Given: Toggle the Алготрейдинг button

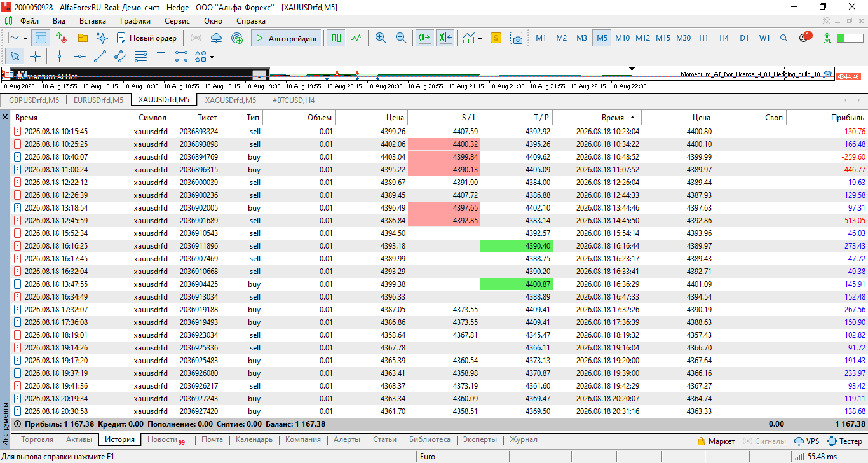Looking at the screenshot, I should (286, 38).
